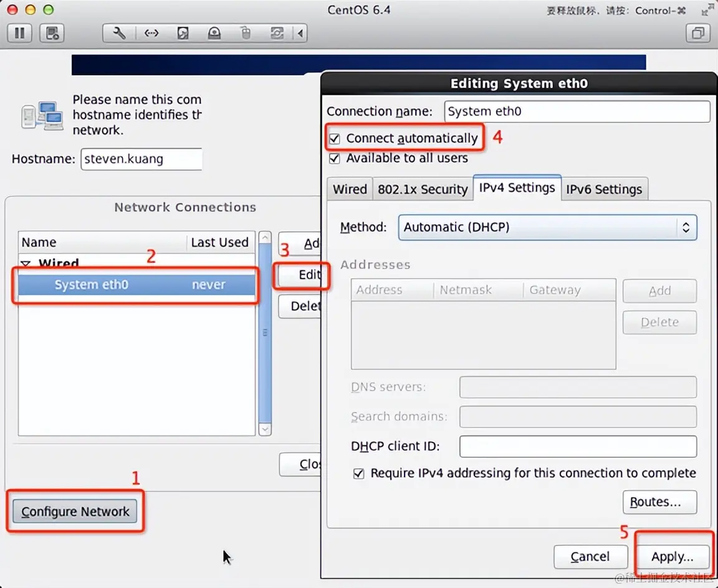Click the Editing System eth0 title bar
Image resolution: width=718 pixels, height=588 pixels.
519,83
